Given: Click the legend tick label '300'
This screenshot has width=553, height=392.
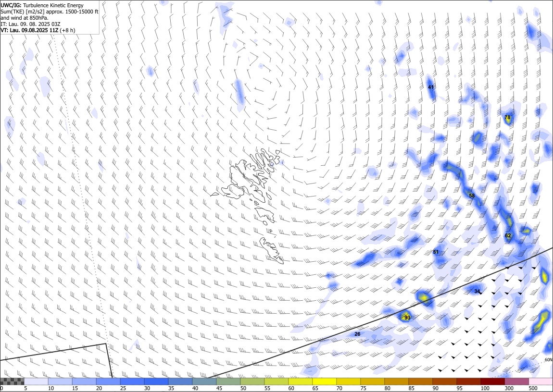Looking at the screenshot, I should (x=509, y=388).
